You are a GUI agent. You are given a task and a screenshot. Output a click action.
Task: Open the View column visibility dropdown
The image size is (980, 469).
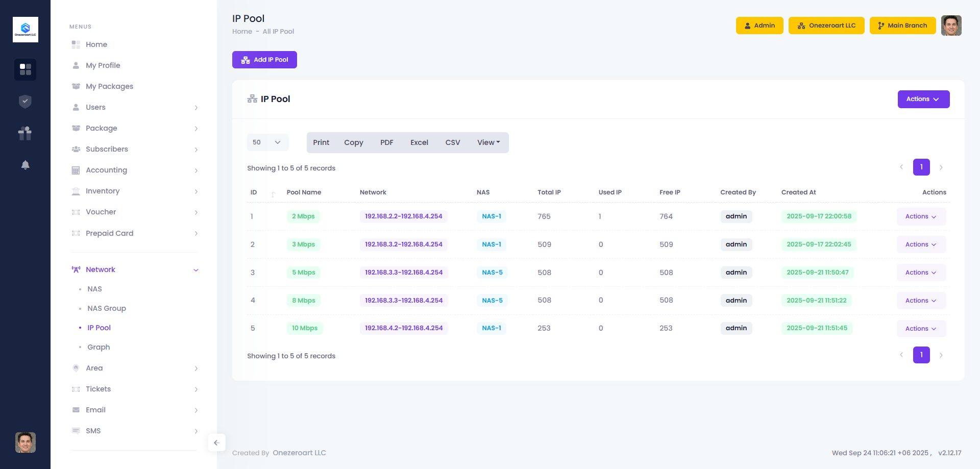(x=488, y=142)
